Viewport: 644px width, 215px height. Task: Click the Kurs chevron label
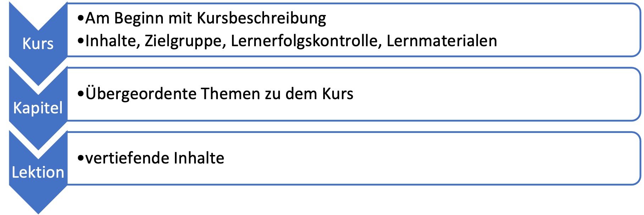pyautogui.click(x=38, y=44)
